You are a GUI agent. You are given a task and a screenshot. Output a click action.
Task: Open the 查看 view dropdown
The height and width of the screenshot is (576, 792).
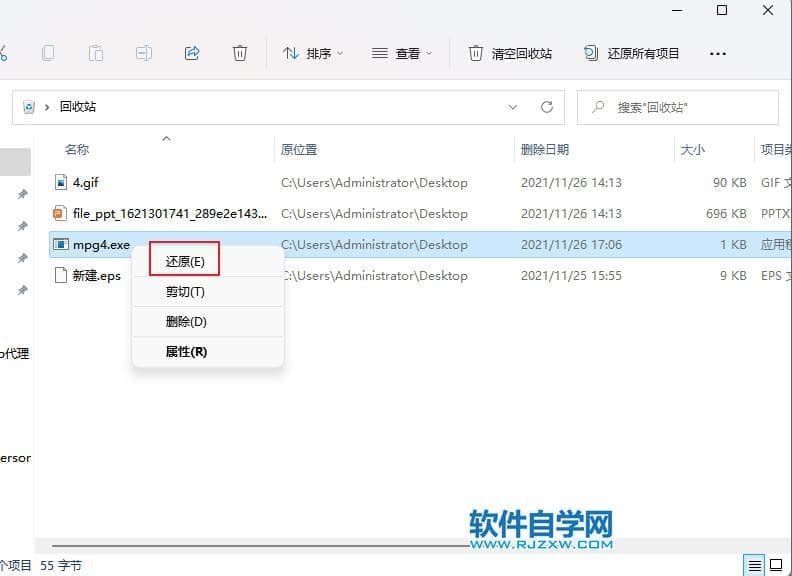point(402,53)
